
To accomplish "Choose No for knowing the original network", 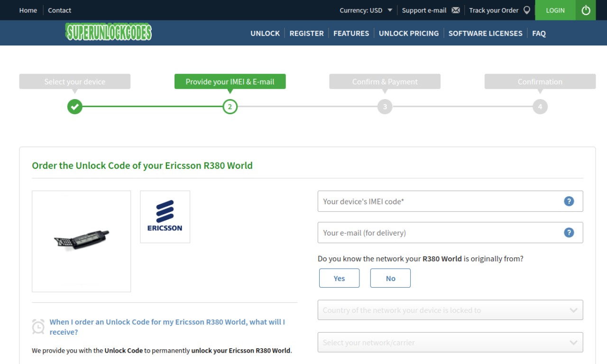I will [390, 278].
